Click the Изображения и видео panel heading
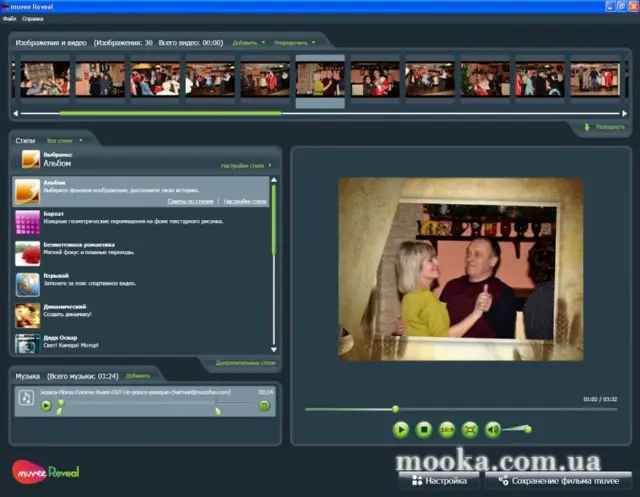Screen dimensions: 640x497 coord(51,42)
